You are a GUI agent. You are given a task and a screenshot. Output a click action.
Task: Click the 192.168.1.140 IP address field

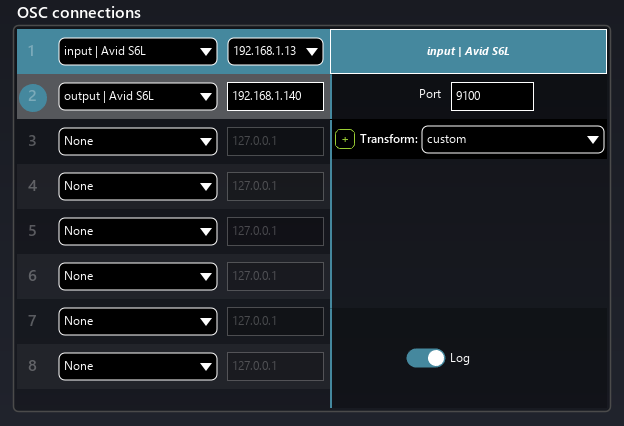click(275, 96)
